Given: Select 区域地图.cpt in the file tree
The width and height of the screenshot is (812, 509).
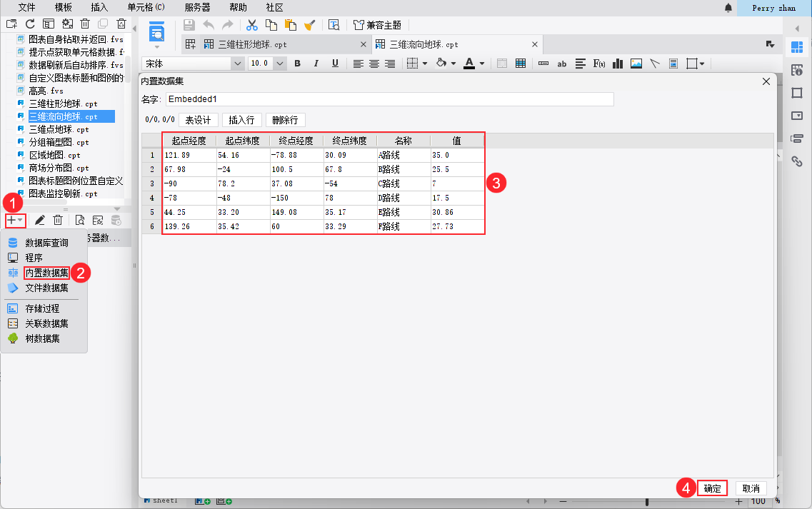Looking at the screenshot, I should 55,156.
